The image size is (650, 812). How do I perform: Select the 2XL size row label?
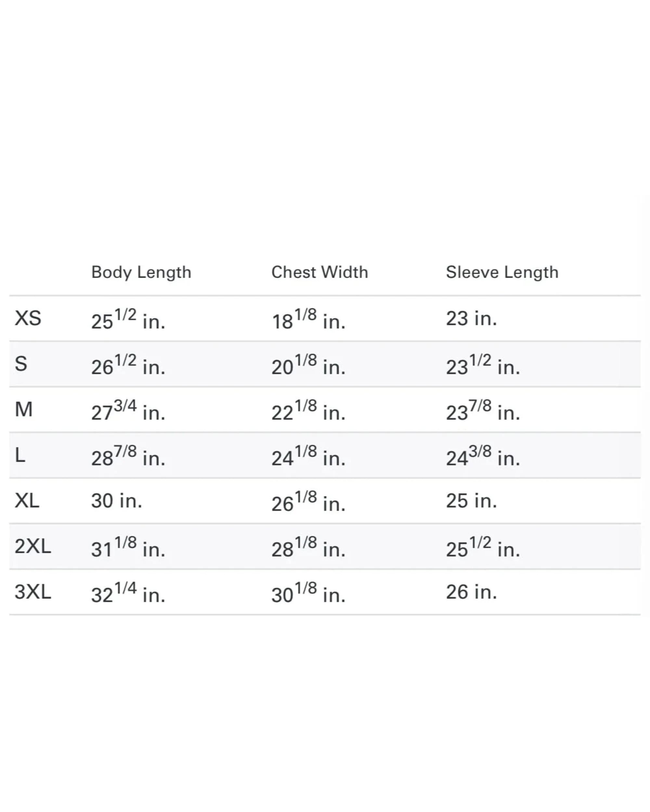[x=33, y=547]
